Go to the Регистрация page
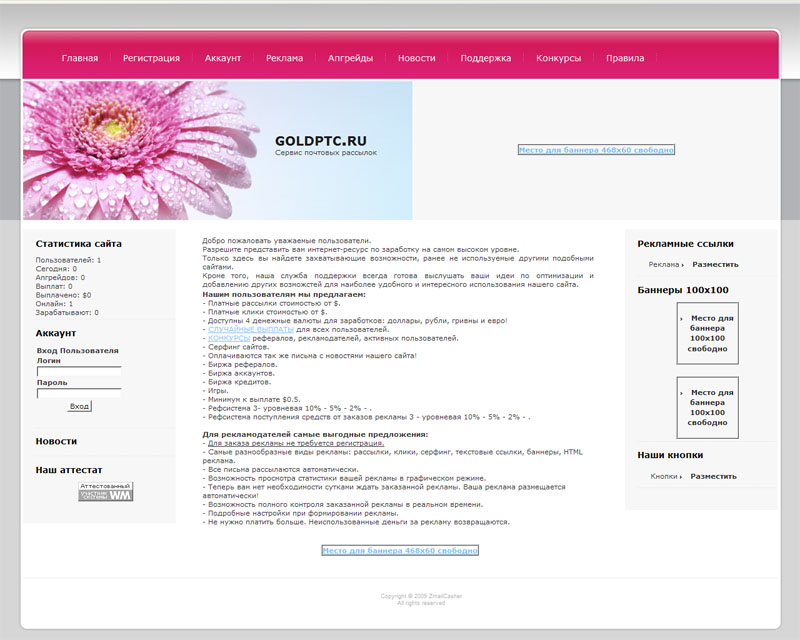Screen dimensions: 800x640 tap(151, 58)
